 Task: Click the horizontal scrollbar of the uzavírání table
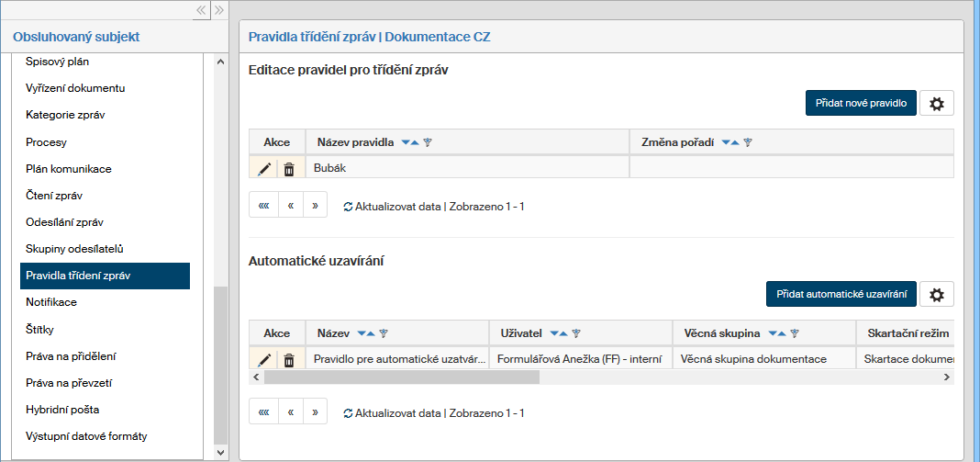tap(402, 377)
